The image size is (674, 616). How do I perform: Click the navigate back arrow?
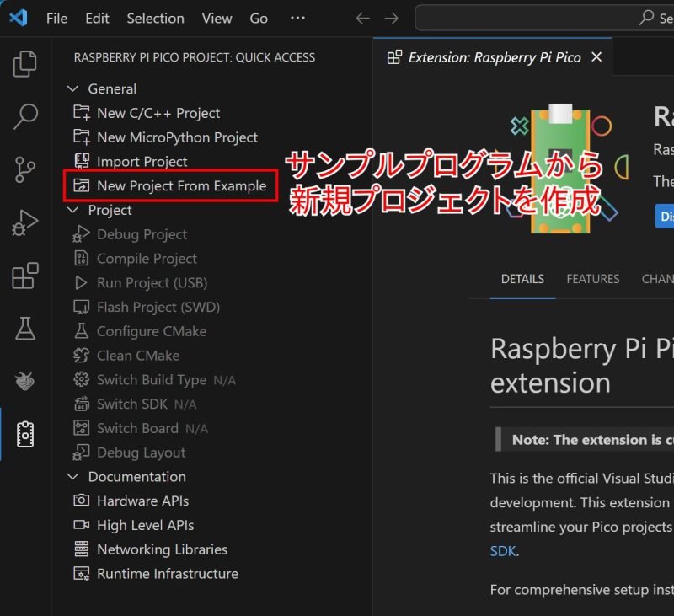click(362, 18)
